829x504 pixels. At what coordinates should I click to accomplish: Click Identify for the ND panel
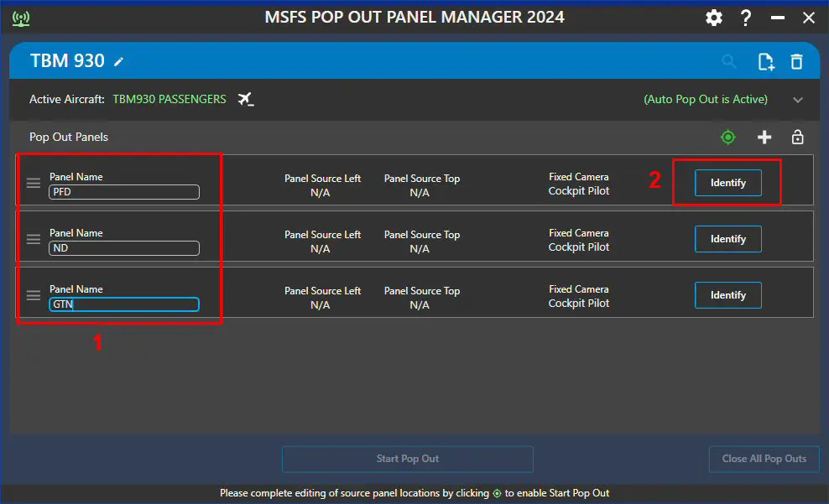[728, 239]
